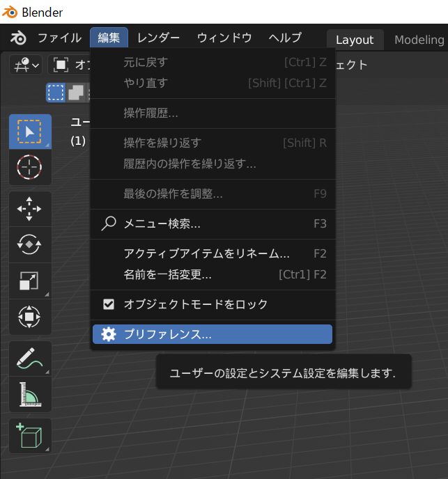Image resolution: width=448 pixels, height=479 pixels.
Task: Choose 名前を一括変更... entry
Action: coord(213,274)
